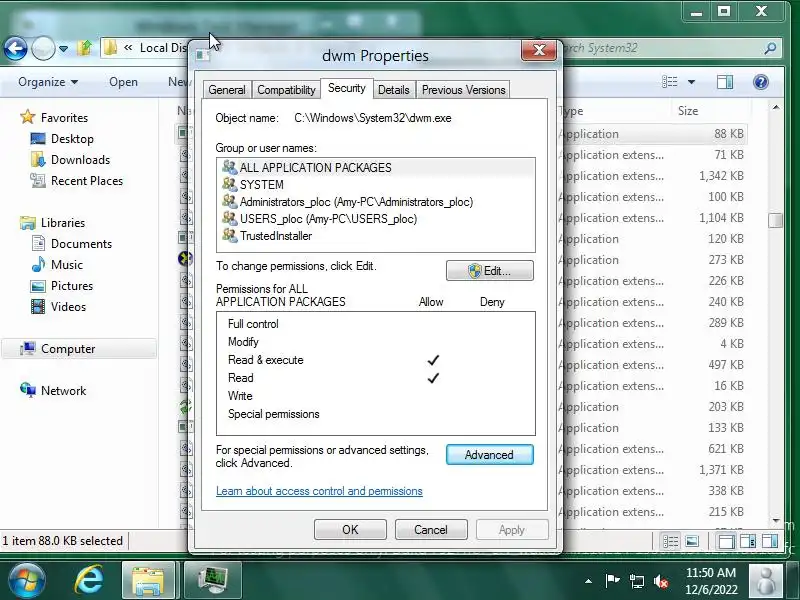Open the Organize menu dropdown

(x=48, y=82)
